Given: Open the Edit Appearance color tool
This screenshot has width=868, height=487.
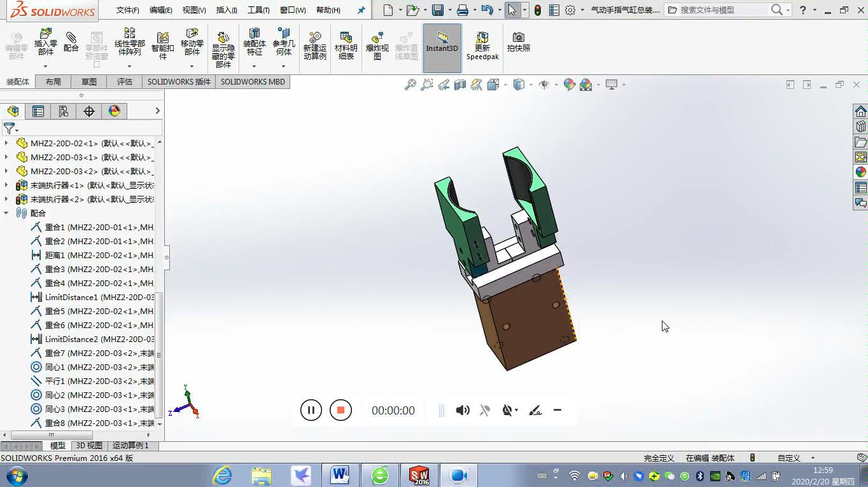Looking at the screenshot, I should [x=568, y=84].
